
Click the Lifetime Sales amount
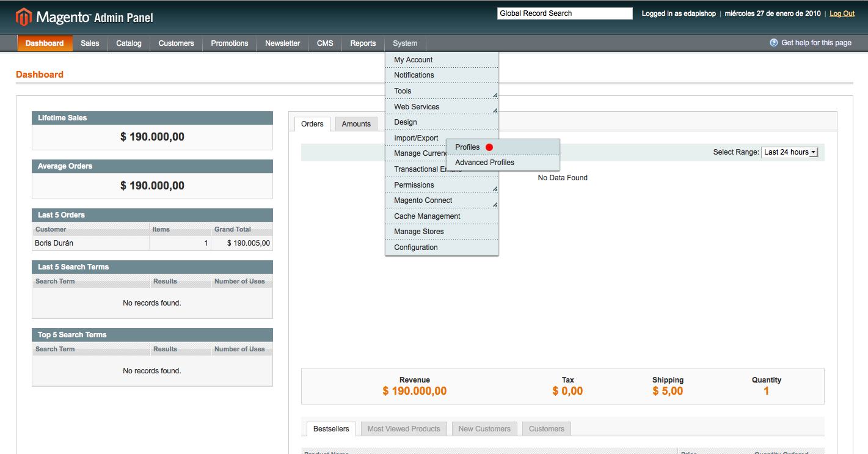[x=152, y=137]
